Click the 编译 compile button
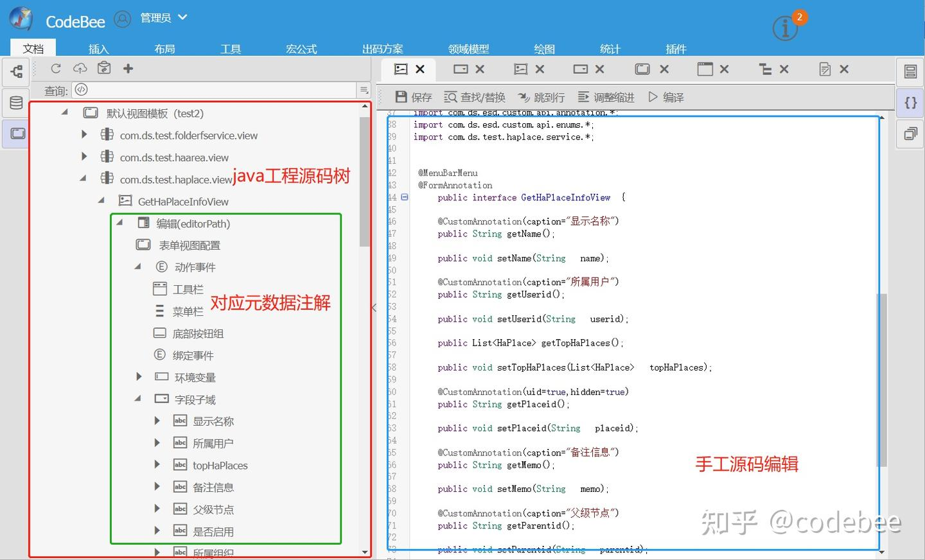Screen dimensions: 925x560 click(667, 97)
